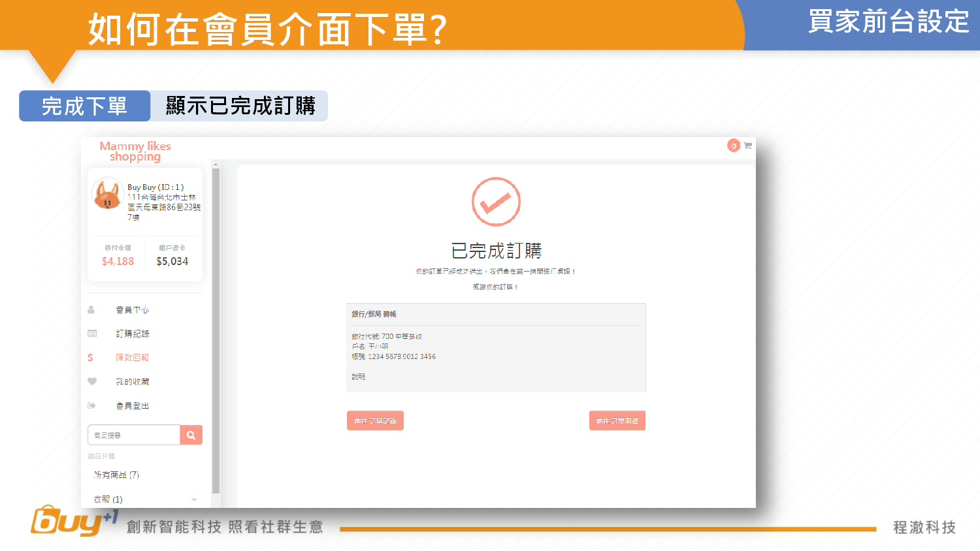Click the 商品搜尋 search input field
Screen dimensions: 980x551
[134, 435]
